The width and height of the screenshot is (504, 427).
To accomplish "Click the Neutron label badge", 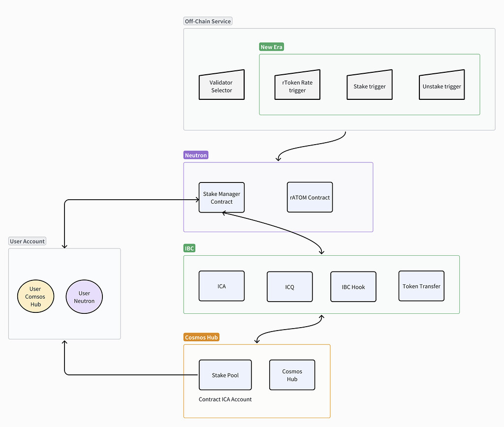I will pos(195,154).
